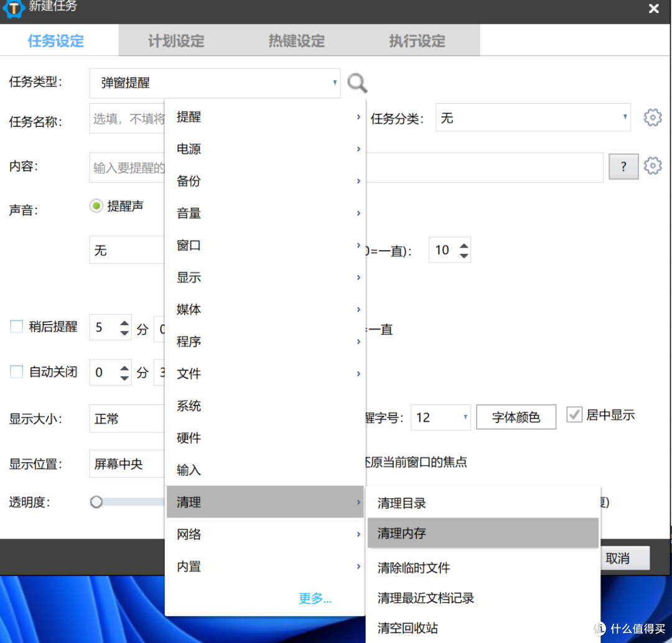Click the app logo in title bar
Image resolution: width=672 pixels, height=643 pixels.
(x=13, y=9)
